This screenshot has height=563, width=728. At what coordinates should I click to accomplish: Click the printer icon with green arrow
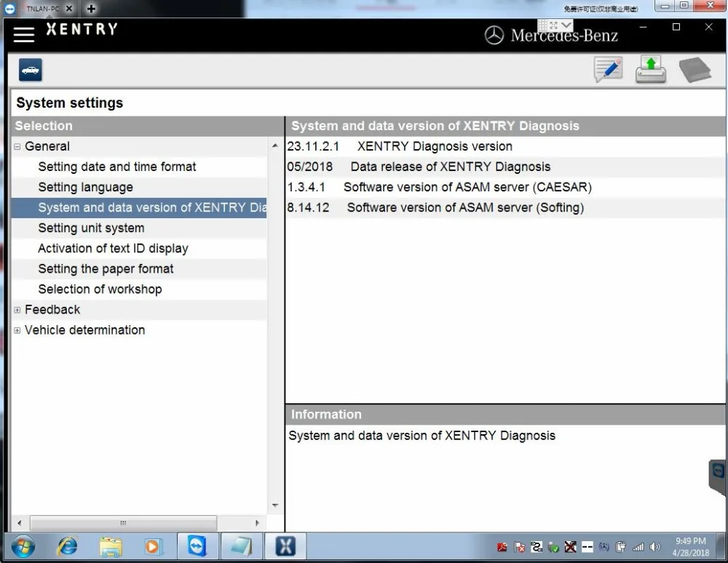click(x=650, y=70)
